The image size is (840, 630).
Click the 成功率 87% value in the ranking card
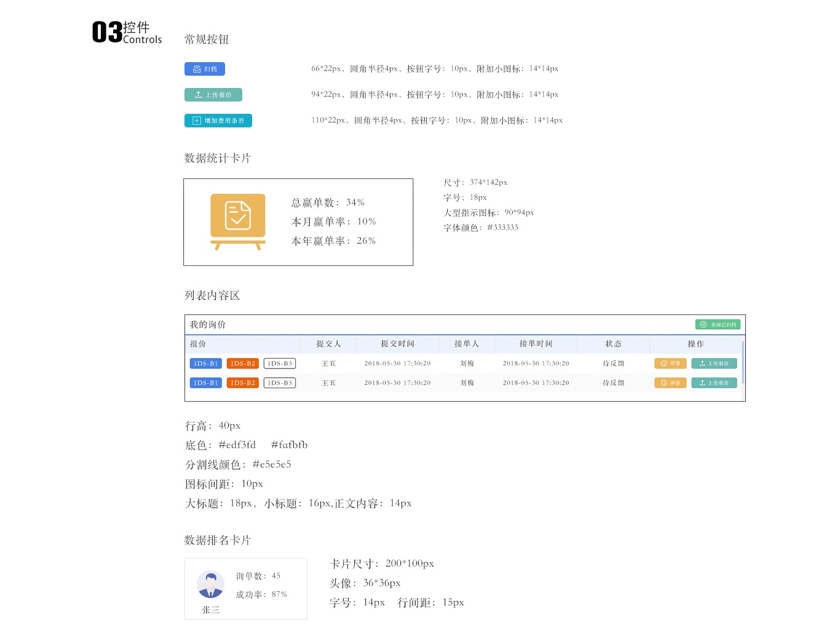click(260, 594)
